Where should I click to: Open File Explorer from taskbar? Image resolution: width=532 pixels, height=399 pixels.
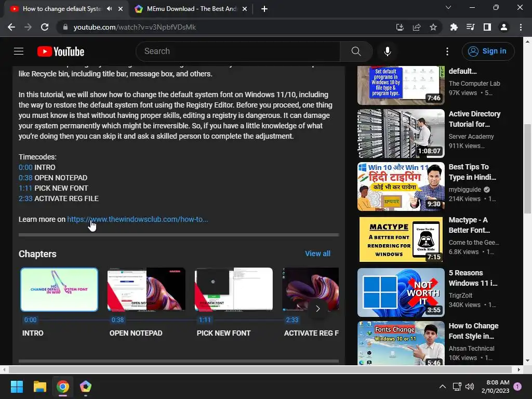(39, 387)
